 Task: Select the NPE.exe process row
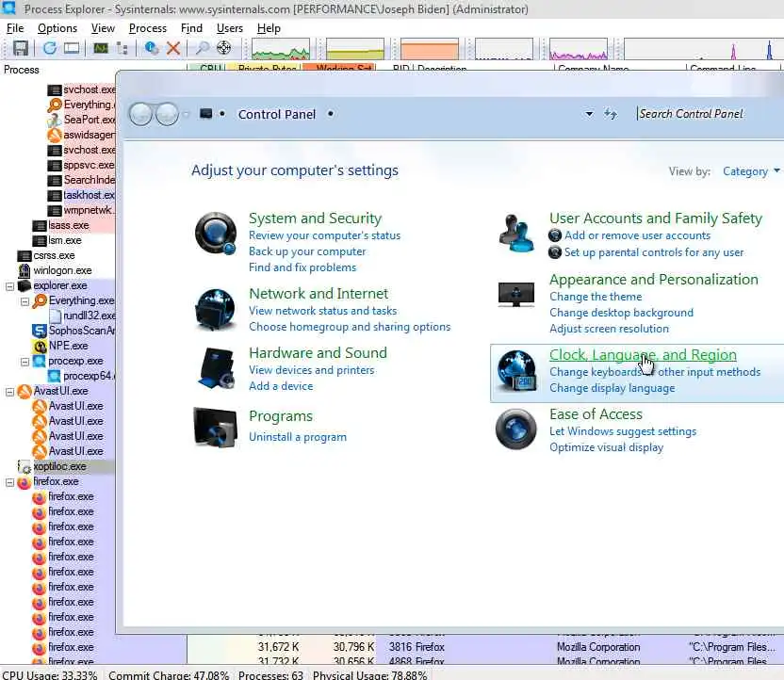pyautogui.click(x=68, y=346)
